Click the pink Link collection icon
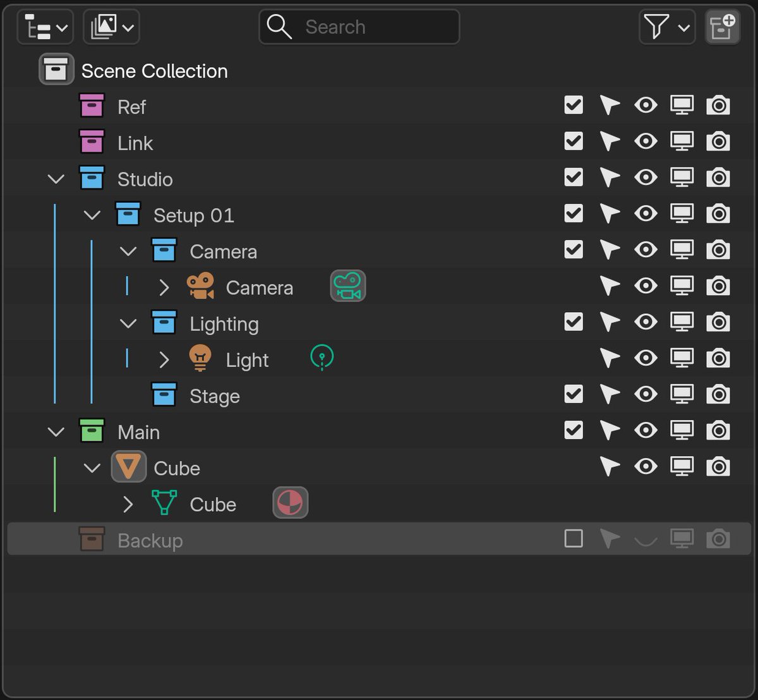The height and width of the screenshot is (700, 758). [92, 142]
